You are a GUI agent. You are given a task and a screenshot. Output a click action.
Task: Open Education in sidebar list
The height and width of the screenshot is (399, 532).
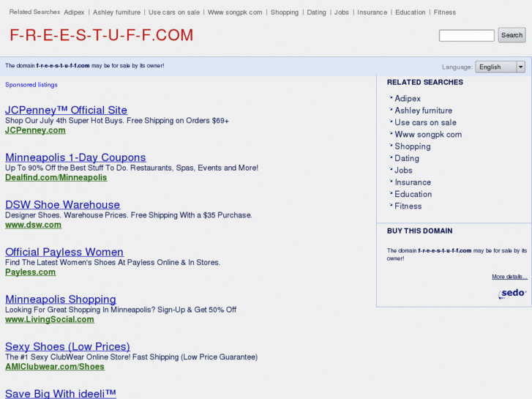coord(413,194)
